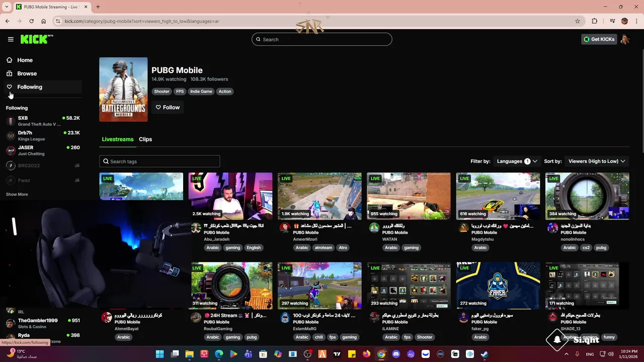Follow the PUBG Mobile category

click(x=168, y=107)
